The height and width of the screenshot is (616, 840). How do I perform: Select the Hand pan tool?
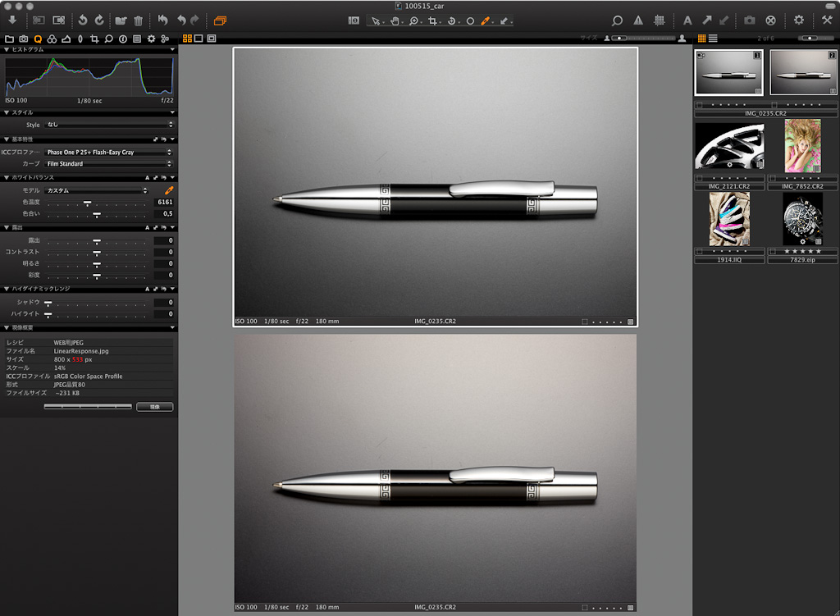(x=395, y=20)
